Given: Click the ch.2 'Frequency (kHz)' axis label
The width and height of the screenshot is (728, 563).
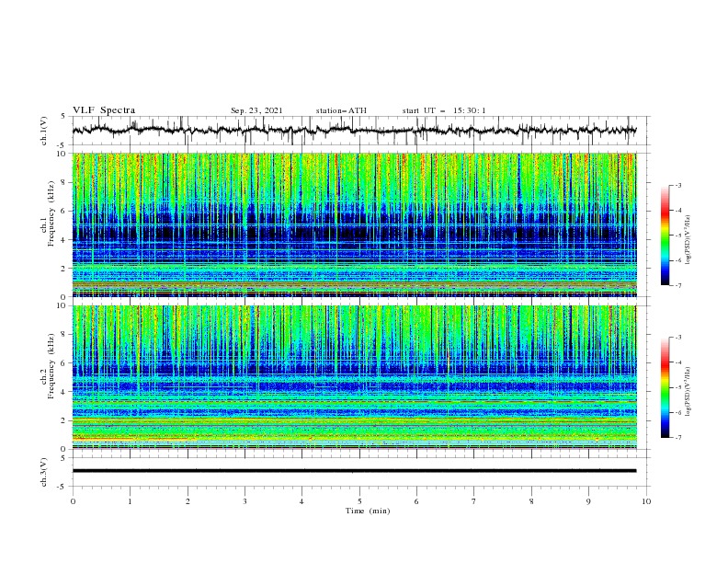Looking at the screenshot, I should 51,366.
